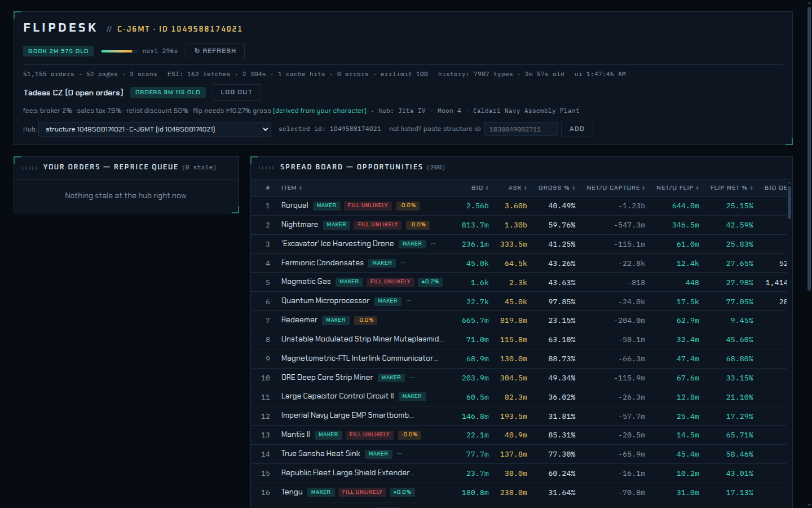812x508 pixels.
Task: Sort by the BID column header
Action: click(x=480, y=188)
